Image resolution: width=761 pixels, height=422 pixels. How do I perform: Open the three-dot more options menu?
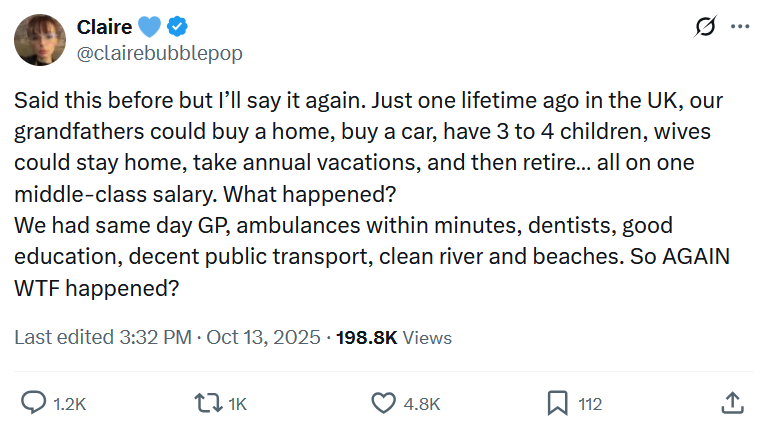pos(740,28)
